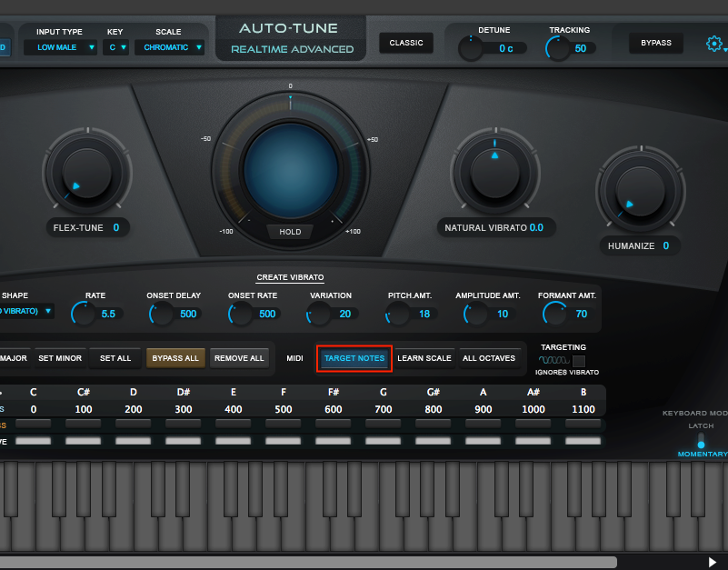This screenshot has height=570, width=728.
Task: Click the Detune knob
Action: click(x=470, y=48)
